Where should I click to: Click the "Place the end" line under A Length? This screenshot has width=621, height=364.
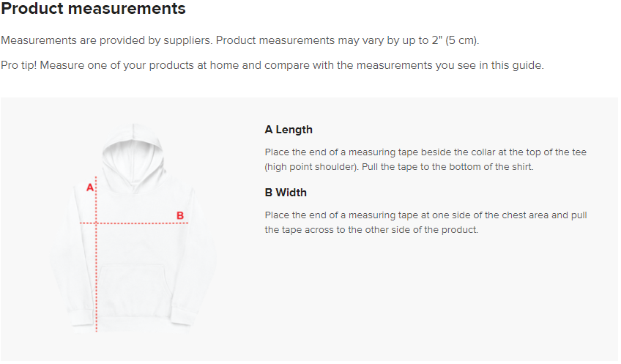[x=425, y=152]
